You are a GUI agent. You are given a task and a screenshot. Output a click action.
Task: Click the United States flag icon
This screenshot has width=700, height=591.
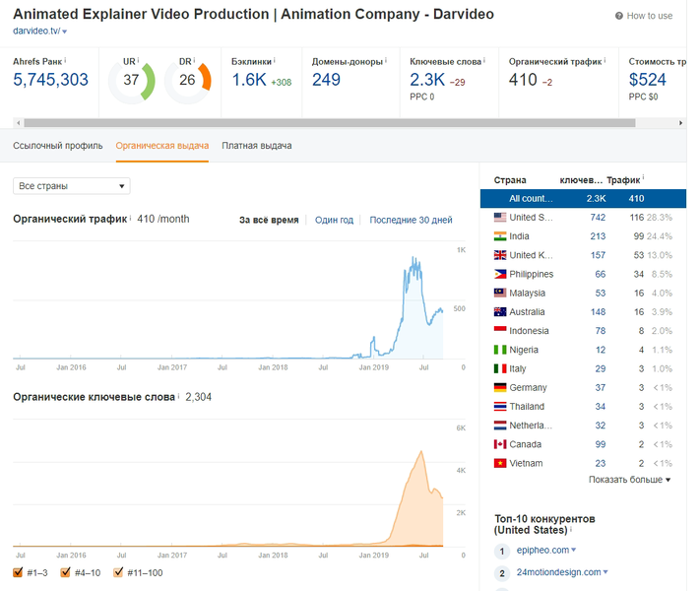pyautogui.click(x=500, y=218)
